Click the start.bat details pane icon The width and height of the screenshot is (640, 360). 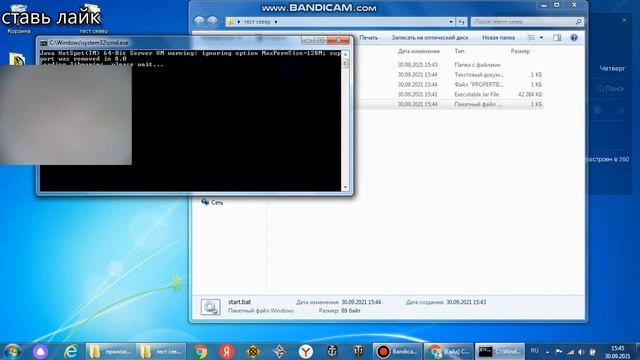(211, 307)
